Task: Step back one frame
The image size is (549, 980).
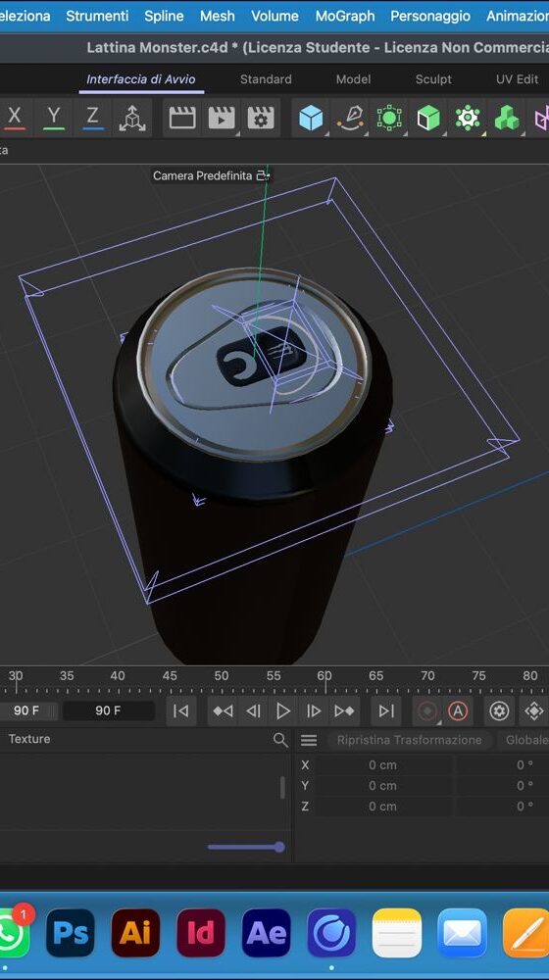Action: pyautogui.click(x=253, y=710)
